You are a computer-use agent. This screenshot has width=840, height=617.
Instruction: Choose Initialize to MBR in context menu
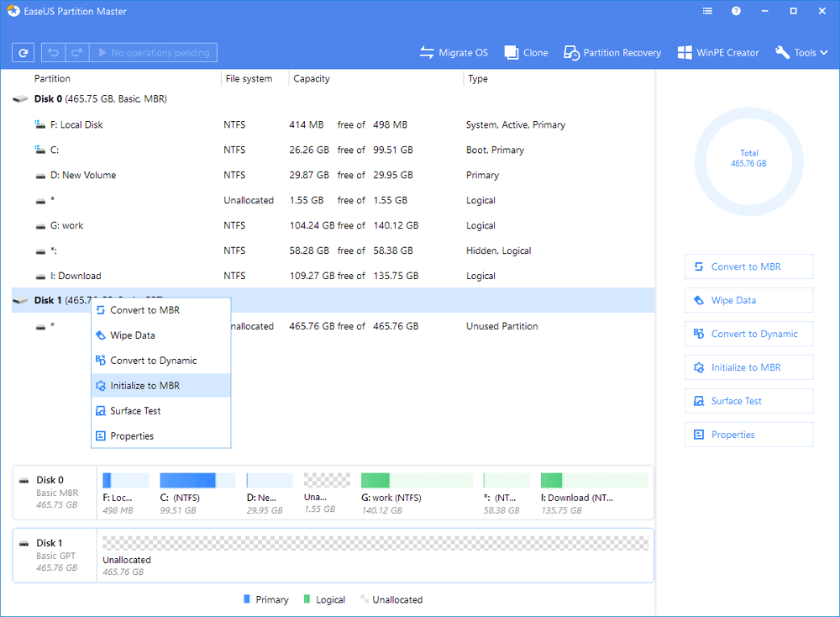[144, 386]
